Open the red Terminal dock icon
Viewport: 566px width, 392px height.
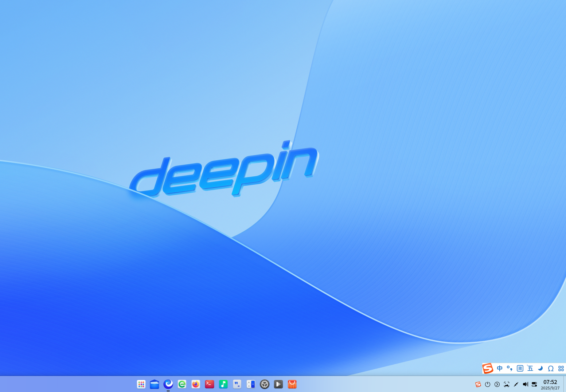click(x=210, y=384)
